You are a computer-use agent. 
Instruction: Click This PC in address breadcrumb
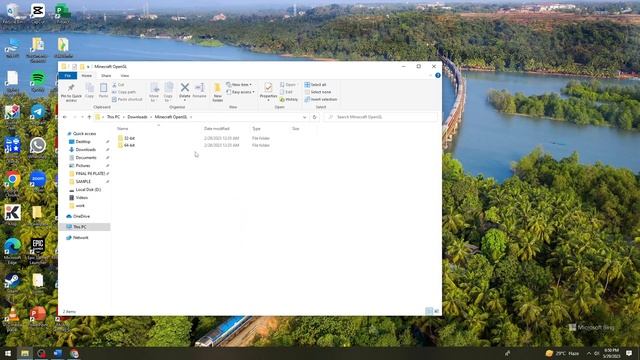point(113,117)
